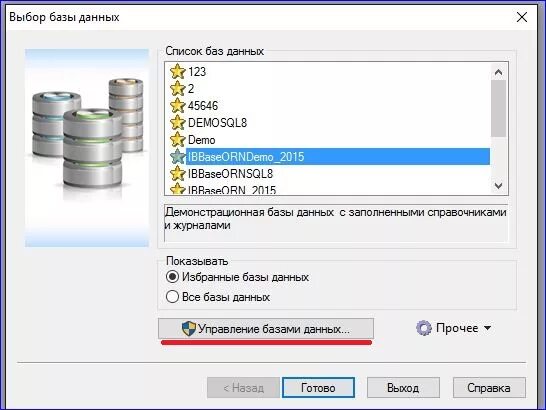
Task: Click the Справка help button
Action: point(489,388)
